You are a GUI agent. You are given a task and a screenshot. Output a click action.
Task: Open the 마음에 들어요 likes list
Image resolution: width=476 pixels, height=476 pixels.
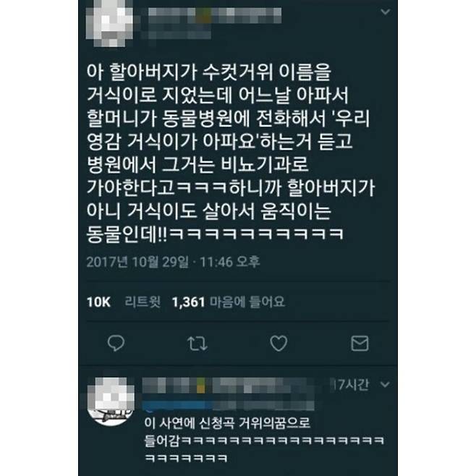pyautogui.click(x=247, y=302)
